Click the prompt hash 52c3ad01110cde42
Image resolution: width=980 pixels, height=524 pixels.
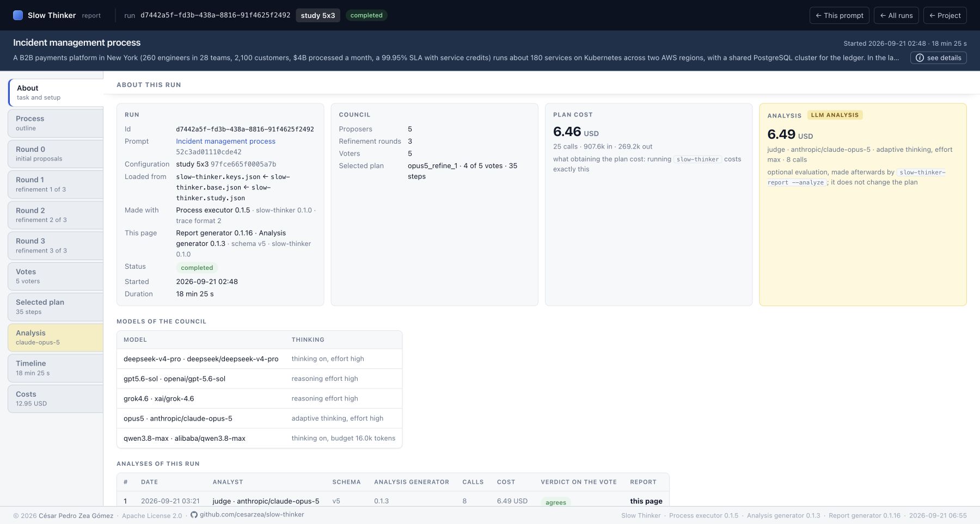coord(209,152)
